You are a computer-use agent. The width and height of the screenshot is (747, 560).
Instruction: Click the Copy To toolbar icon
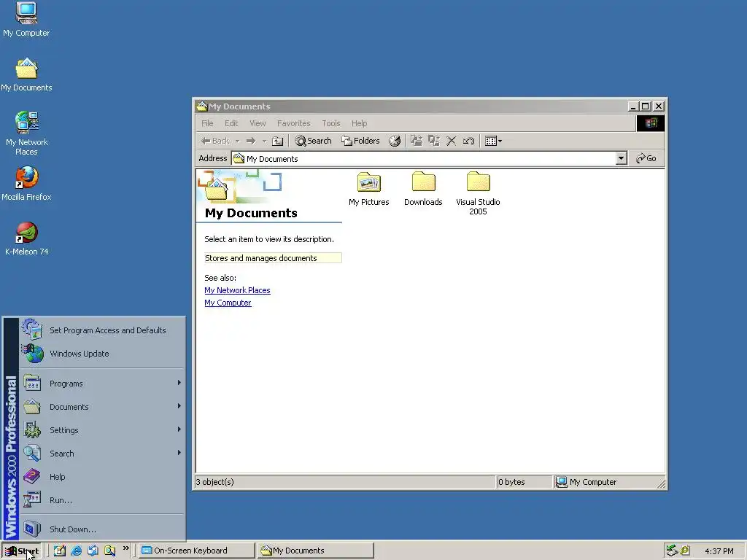(433, 141)
